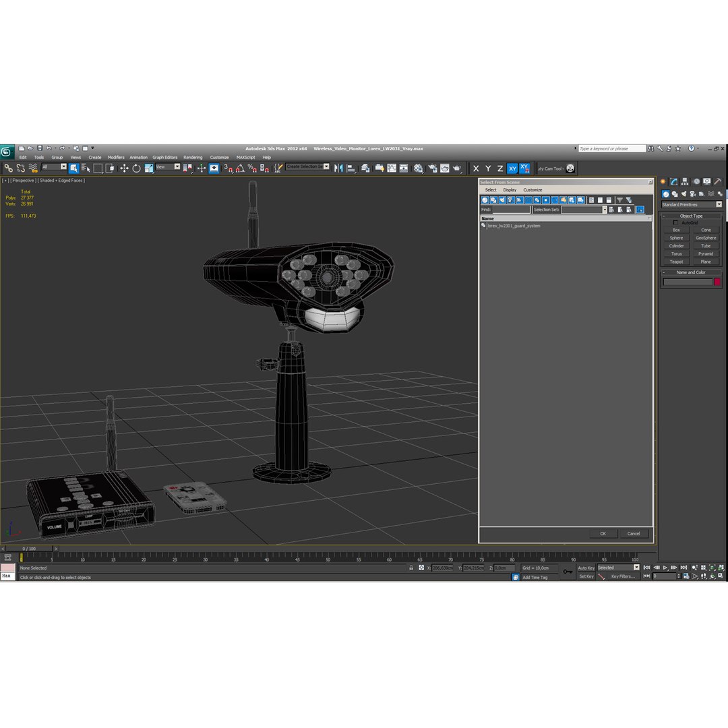
Task: Switch Create panel to Lights category
Action: pos(684,194)
